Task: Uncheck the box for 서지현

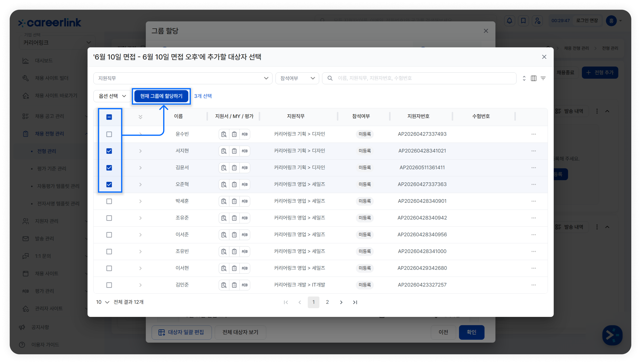Action: (x=109, y=151)
